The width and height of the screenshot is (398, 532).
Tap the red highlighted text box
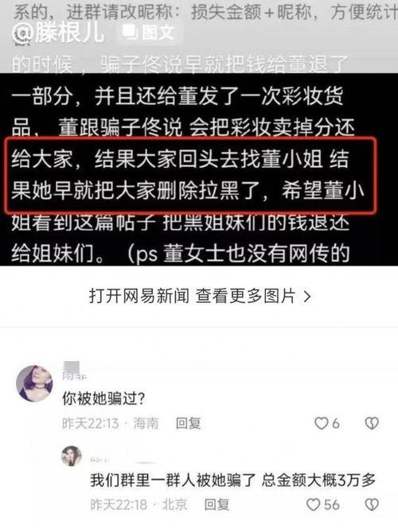click(x=190, y=175)
